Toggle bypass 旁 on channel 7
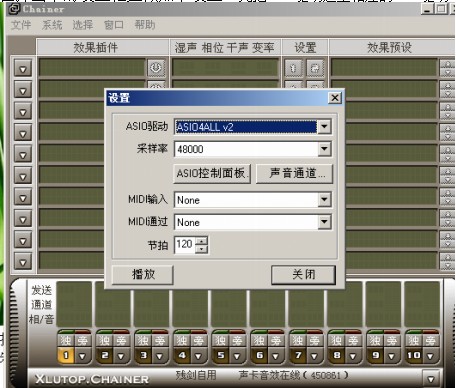Image resolution: width=456 pixels, height=388 pixels. point(314,340)
